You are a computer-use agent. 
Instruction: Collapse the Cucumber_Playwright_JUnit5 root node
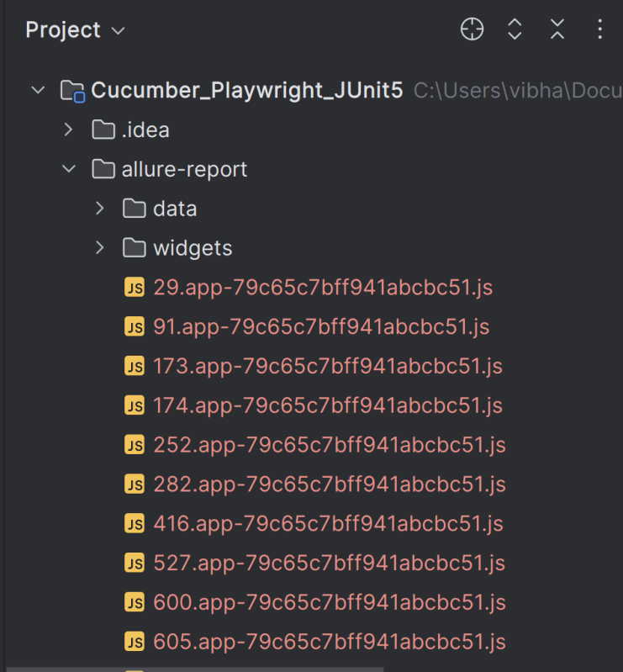[38, 90]
